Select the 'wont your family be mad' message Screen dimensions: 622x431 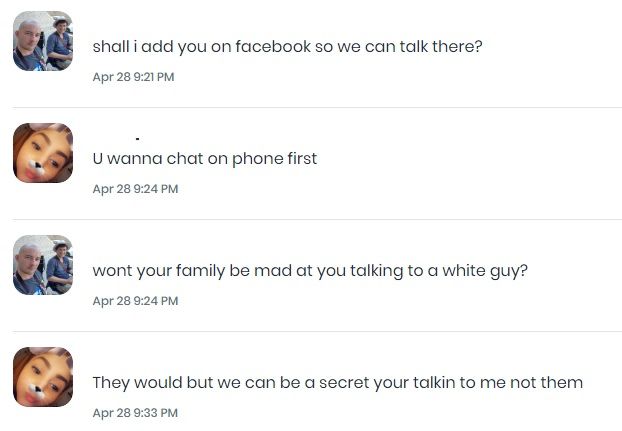[310, 270]
